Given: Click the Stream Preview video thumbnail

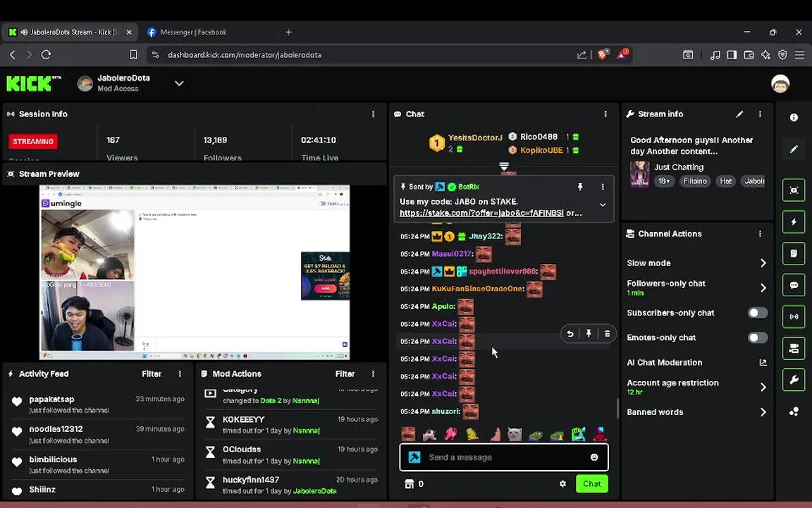Looking at the screenshot, I should pyautogui.click(x=195, y=272).
